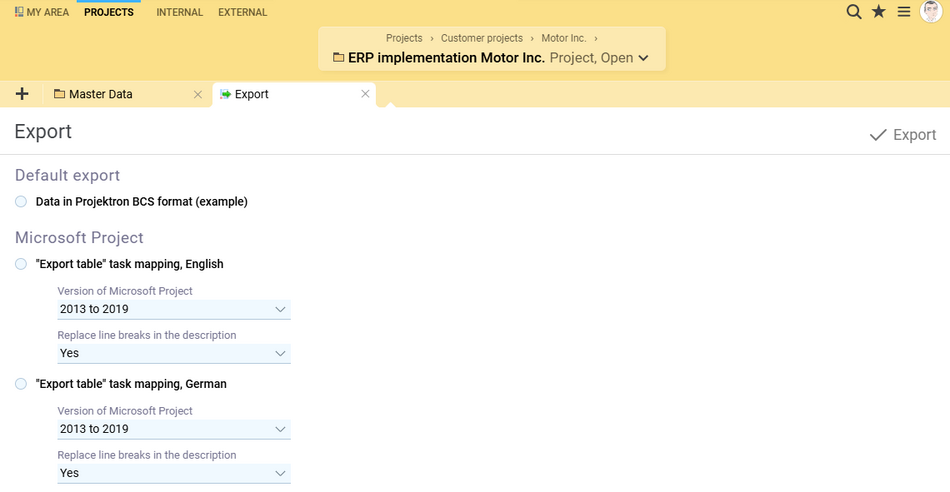The height and width of the screenshot is (492, 950).
Task: Open Replace line breaks dropdown under English
Action: 174,353
